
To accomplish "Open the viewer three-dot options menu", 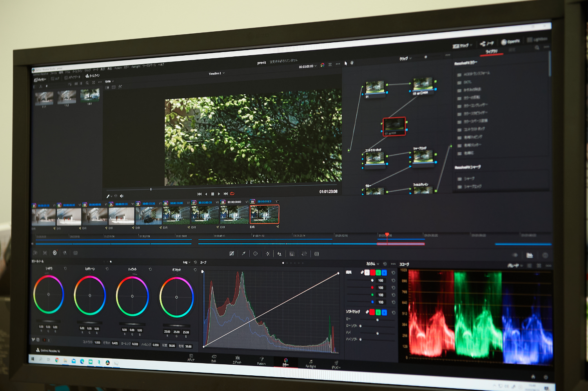I will [338, 64].
